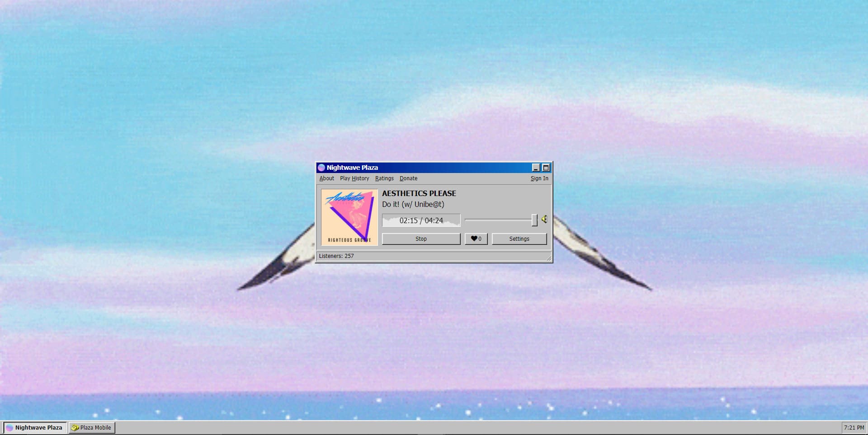This screenshot has width=868, height=435.
Task: Click the Righteous Groove album cover
Action: 349,217
